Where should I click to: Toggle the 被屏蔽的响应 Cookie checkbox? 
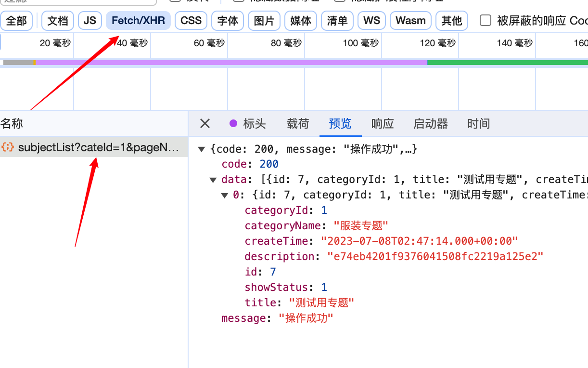click(486, 21)
